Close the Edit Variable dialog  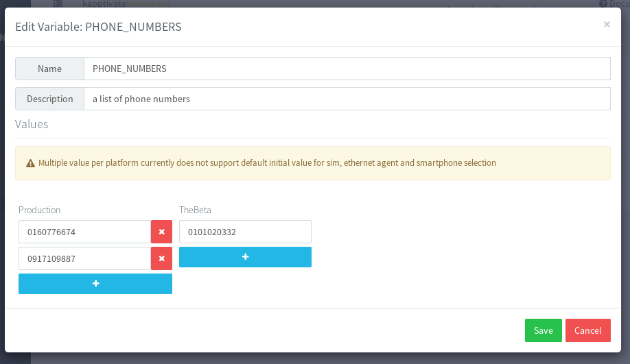(x=607, y=25)
